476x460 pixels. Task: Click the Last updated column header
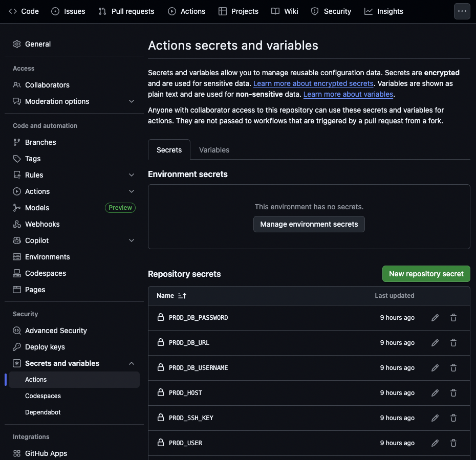394,296
